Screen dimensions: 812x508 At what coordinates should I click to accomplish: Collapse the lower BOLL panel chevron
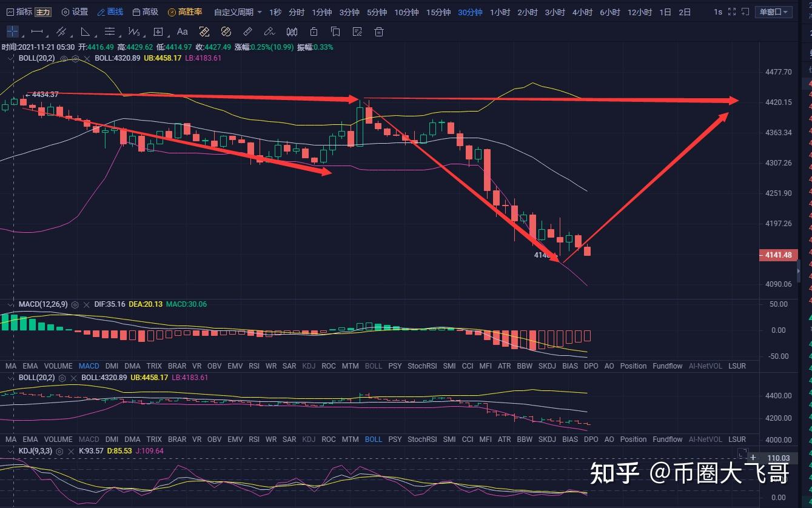click(10, 378)
